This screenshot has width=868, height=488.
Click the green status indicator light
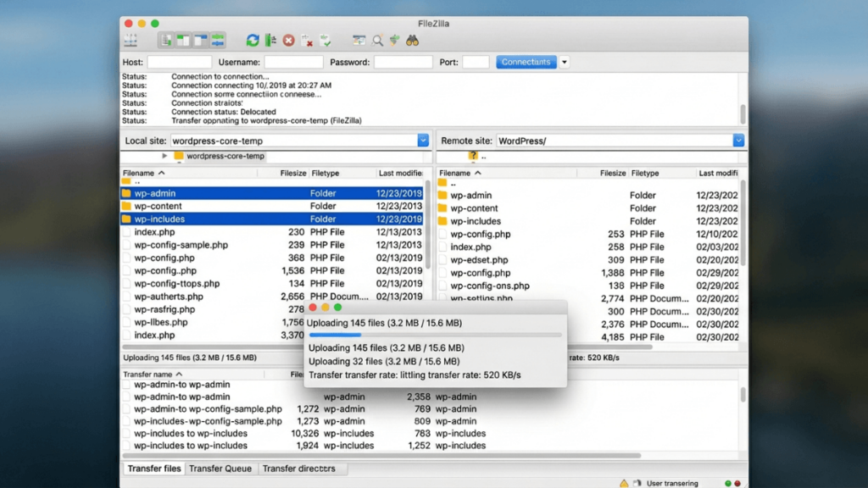pos(728,483)
